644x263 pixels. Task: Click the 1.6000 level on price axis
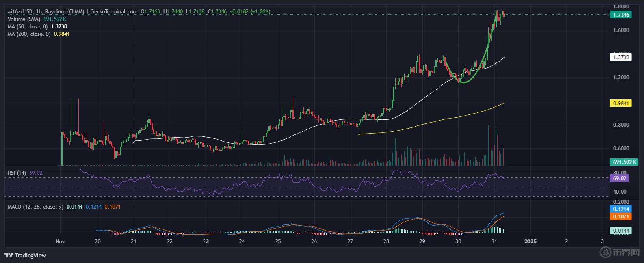tap(621, 30)
